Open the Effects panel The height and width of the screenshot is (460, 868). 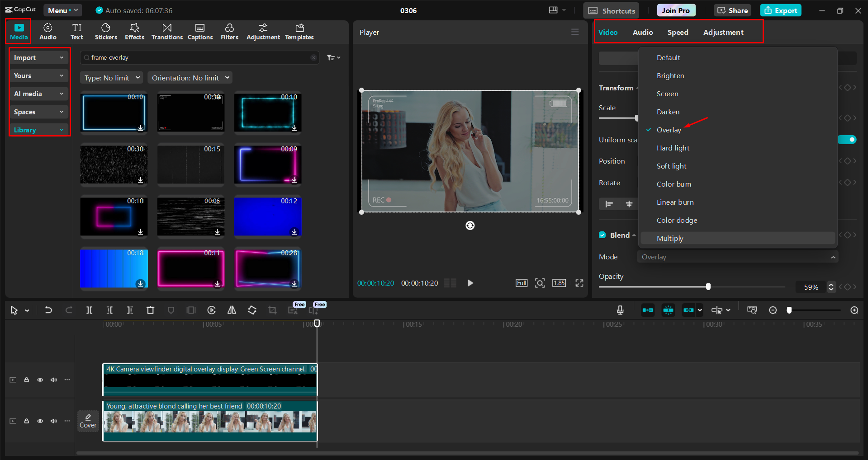pos(134,32)
